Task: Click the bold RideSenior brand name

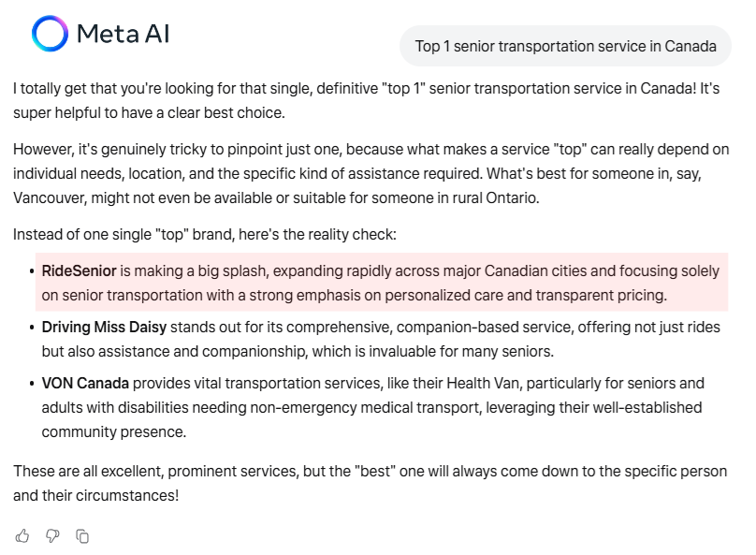Action: [x=80, y=270]
